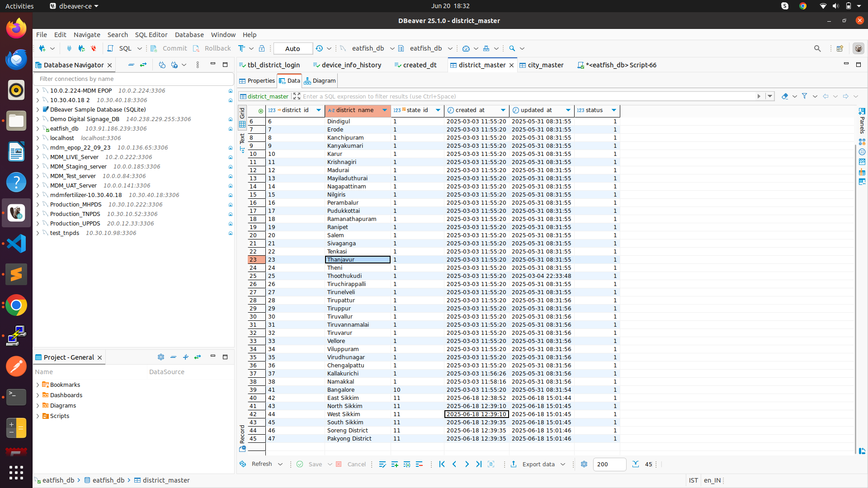Image resolution: width=868 pixels, height=488 pixels.
Task: Open the SQL Editor menu
Action: (x=151, y=35)
